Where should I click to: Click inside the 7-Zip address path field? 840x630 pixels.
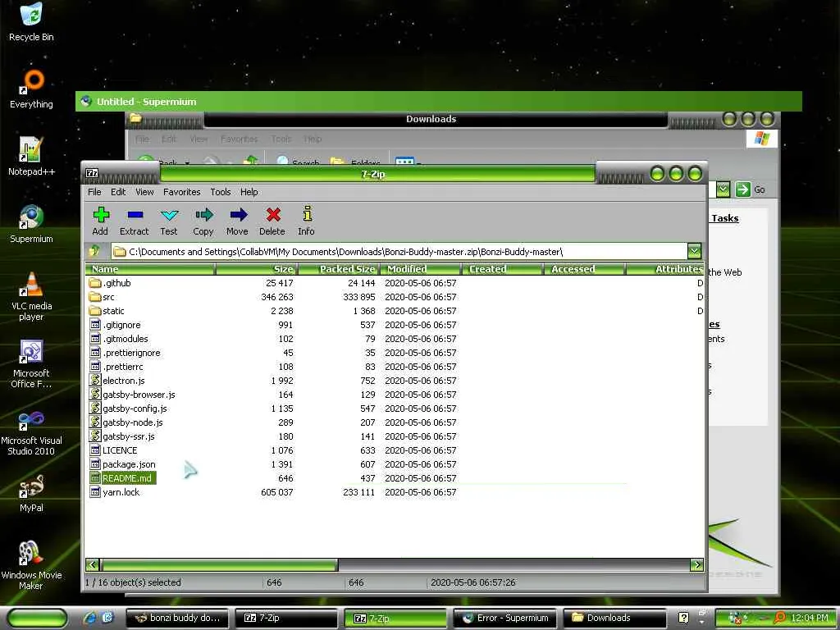point(399,251)
